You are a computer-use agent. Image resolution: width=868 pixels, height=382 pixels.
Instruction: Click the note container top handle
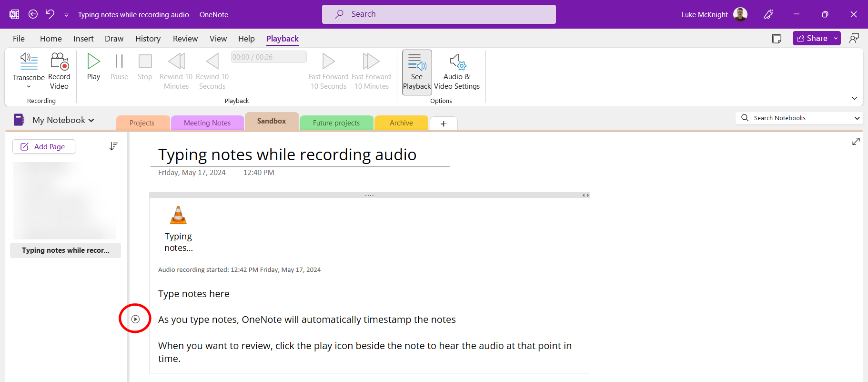point(369,195)
